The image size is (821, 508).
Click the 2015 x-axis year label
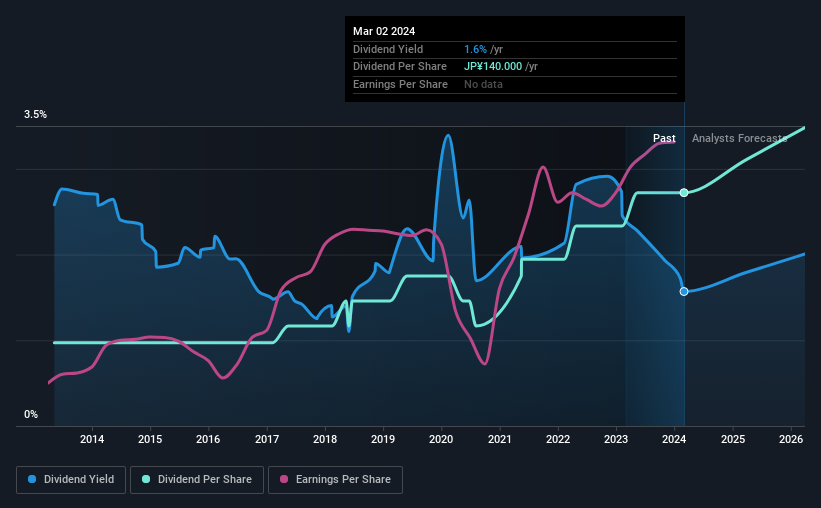(150, 439)
